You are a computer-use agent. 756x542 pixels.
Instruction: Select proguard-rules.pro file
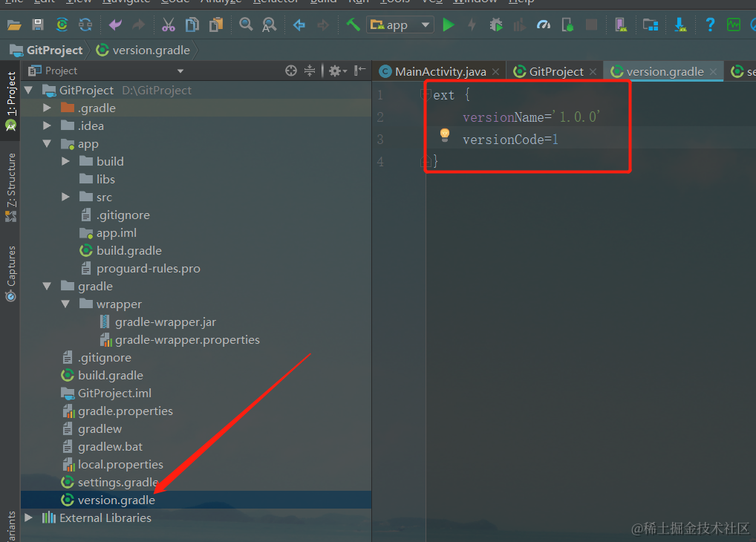148,269
